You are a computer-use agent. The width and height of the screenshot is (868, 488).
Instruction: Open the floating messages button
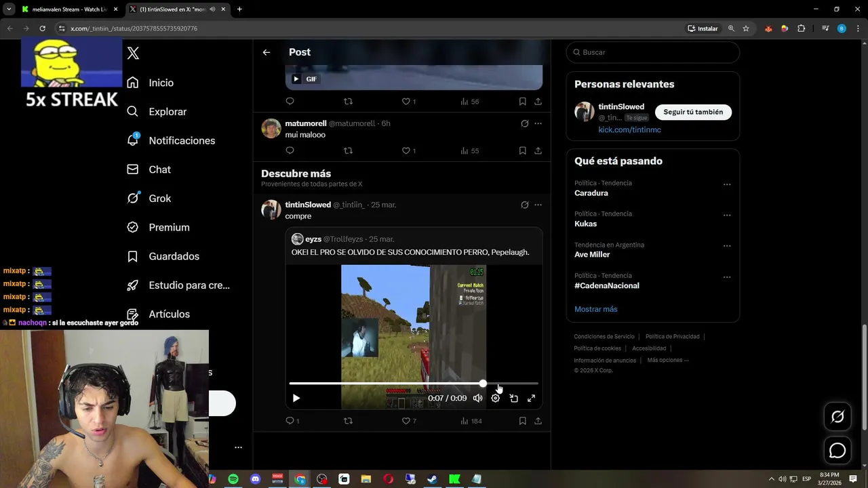point(837,451)
